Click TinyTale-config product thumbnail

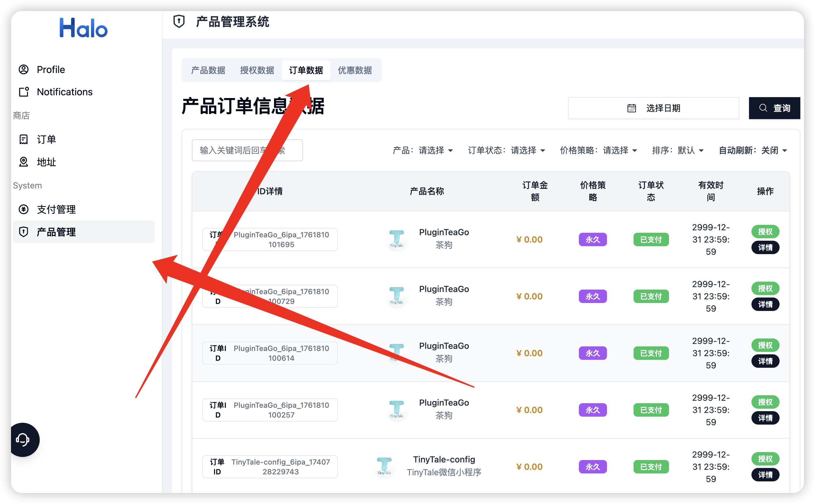coord(384,466)
